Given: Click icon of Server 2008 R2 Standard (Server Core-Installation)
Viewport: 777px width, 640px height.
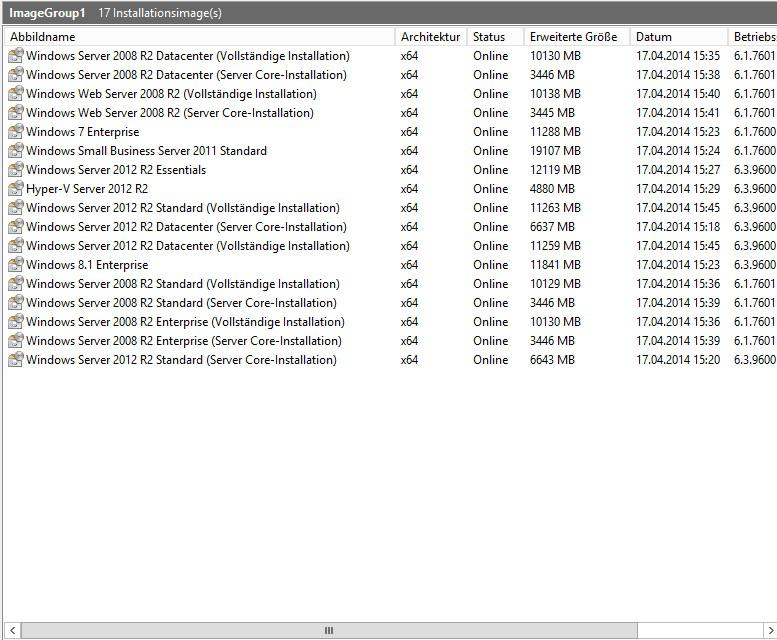Looking at the screenshot, I should (16, 302).
